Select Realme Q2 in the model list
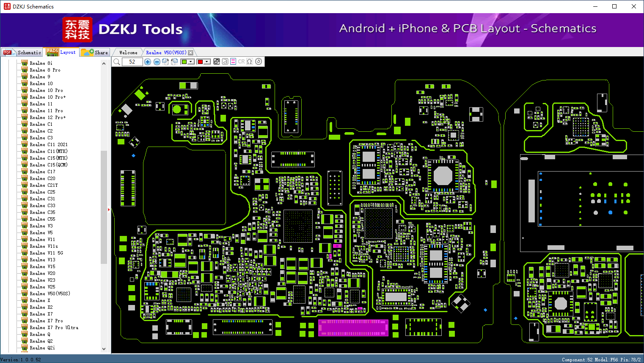Image resolution: width=644 pixels, height=363 pixels. tap(41, 341)
